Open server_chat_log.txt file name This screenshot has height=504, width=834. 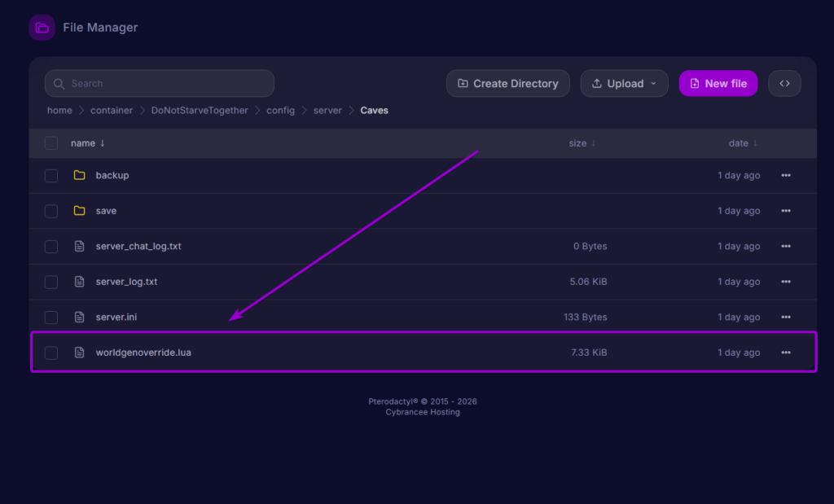[138, 246]
